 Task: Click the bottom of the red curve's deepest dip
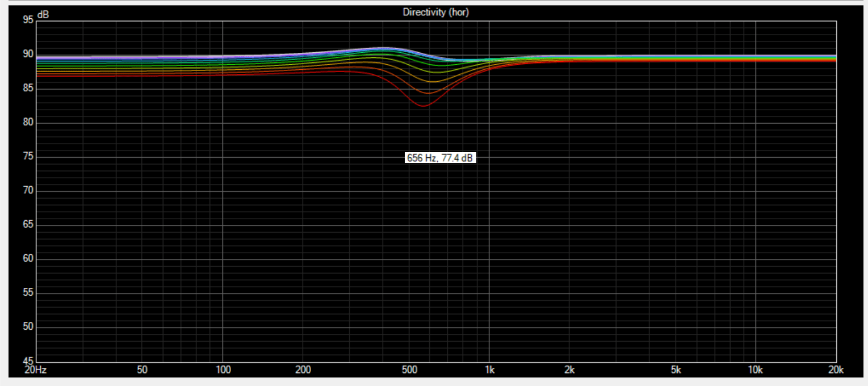423,106
